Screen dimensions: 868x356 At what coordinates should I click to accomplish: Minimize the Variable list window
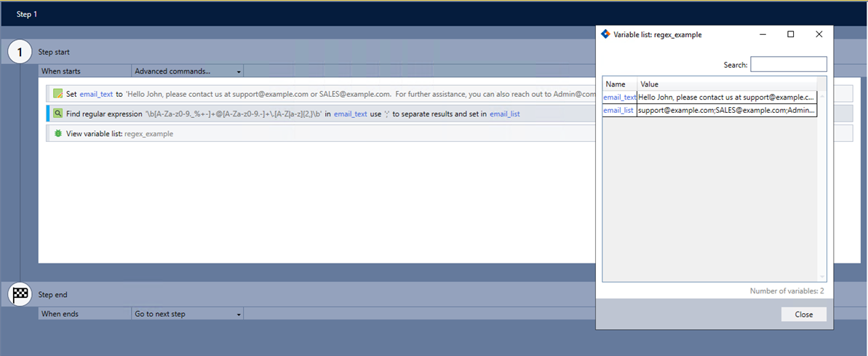point(763,34)
